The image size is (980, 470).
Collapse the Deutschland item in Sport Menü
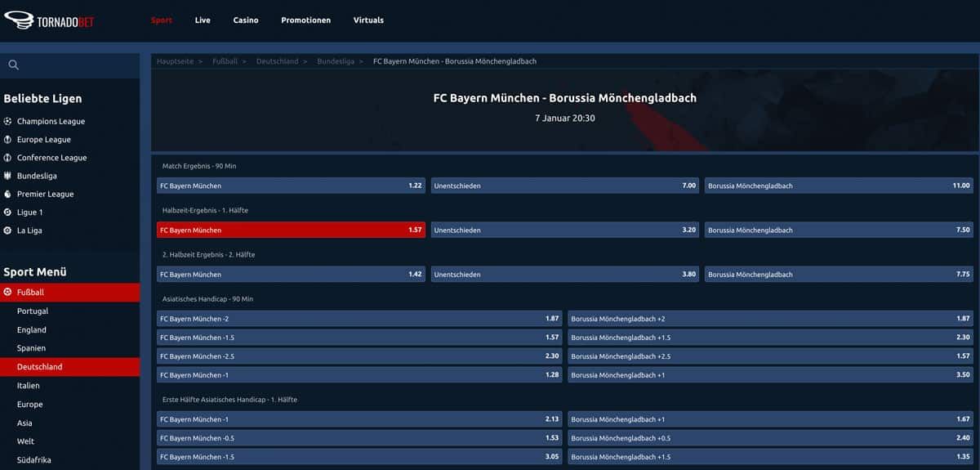pos(39,367)
